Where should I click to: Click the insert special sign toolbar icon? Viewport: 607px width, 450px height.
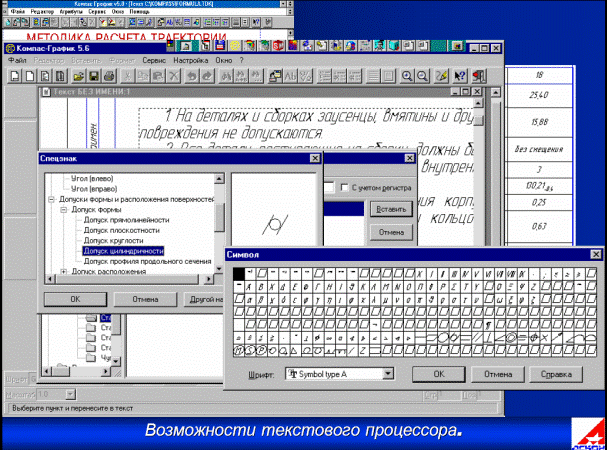(x=275, y=76)
